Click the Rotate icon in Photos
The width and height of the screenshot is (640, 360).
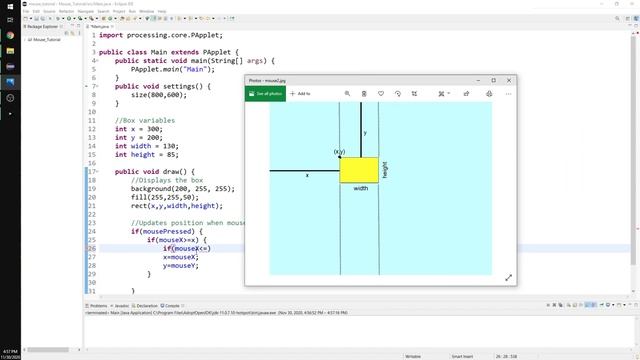(x=398, y=94)
